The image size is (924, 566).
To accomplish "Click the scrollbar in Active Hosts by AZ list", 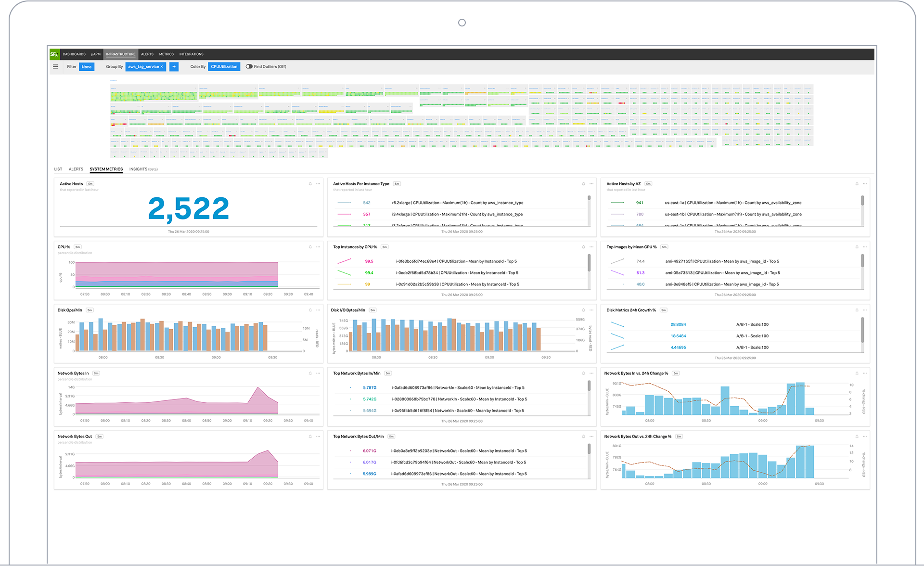I will pos(862,201).
